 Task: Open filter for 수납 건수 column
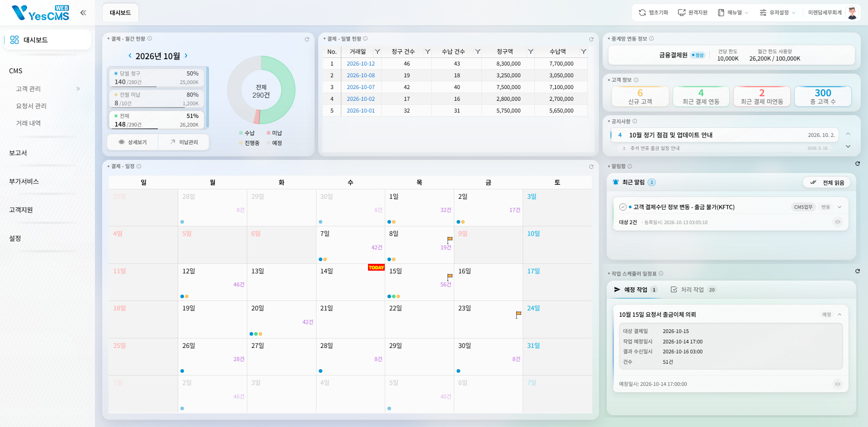(x=478, y=52)
